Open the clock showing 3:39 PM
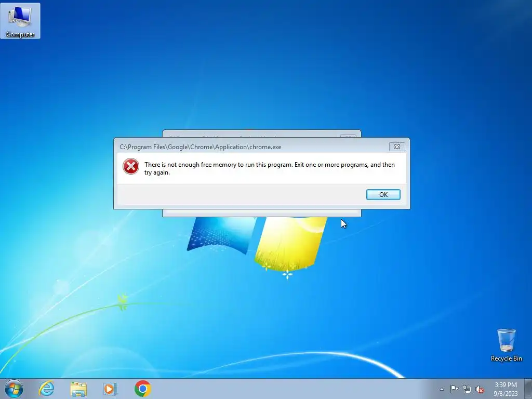 [506, 389]
